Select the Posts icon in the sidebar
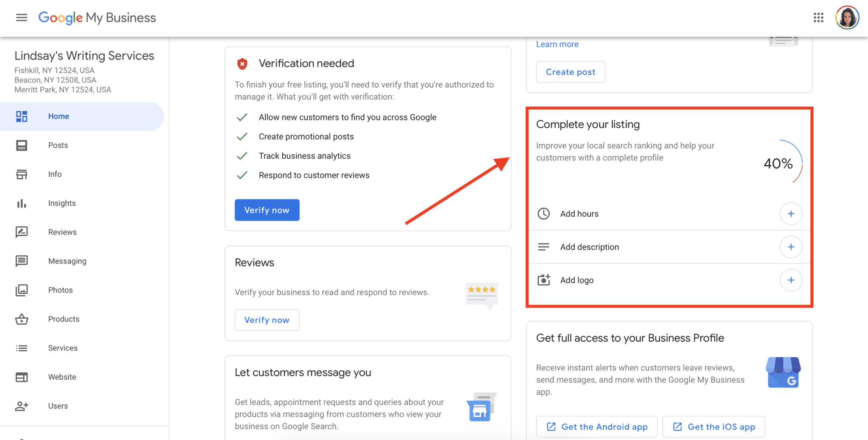Image resolution: width=868 pixels, height=440 pixels. click(x=22, y=145)
